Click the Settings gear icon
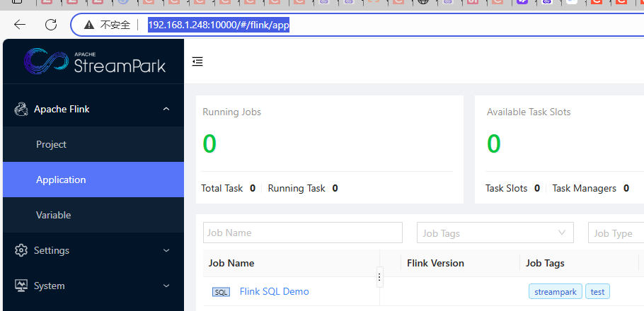The width and height of the screenshot is (644, 311). 21,250
